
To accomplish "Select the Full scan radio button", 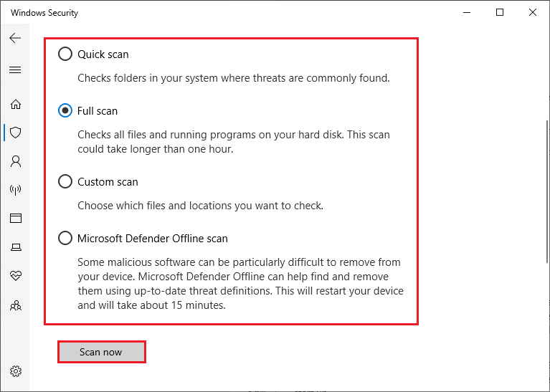I will pyautogui.click(x=65, y=111).
